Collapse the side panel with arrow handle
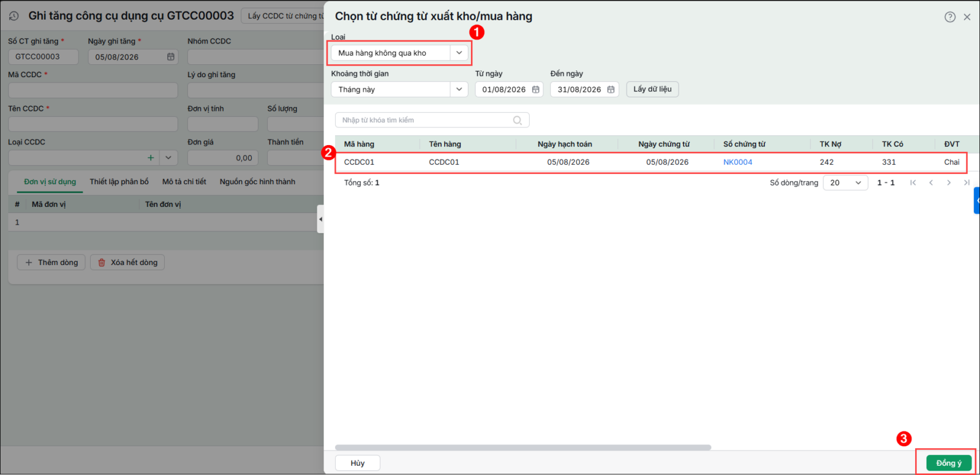980x475 pixels. tap(320, 219)
